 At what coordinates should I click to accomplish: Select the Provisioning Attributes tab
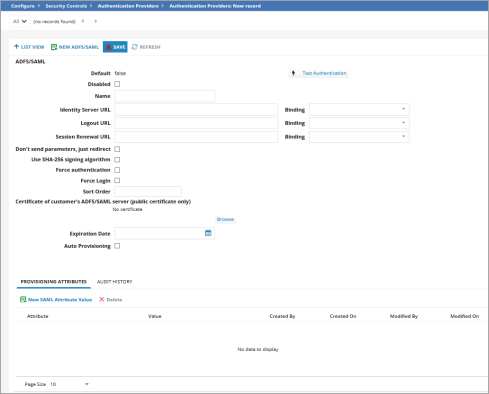click(x=54, y=282)
